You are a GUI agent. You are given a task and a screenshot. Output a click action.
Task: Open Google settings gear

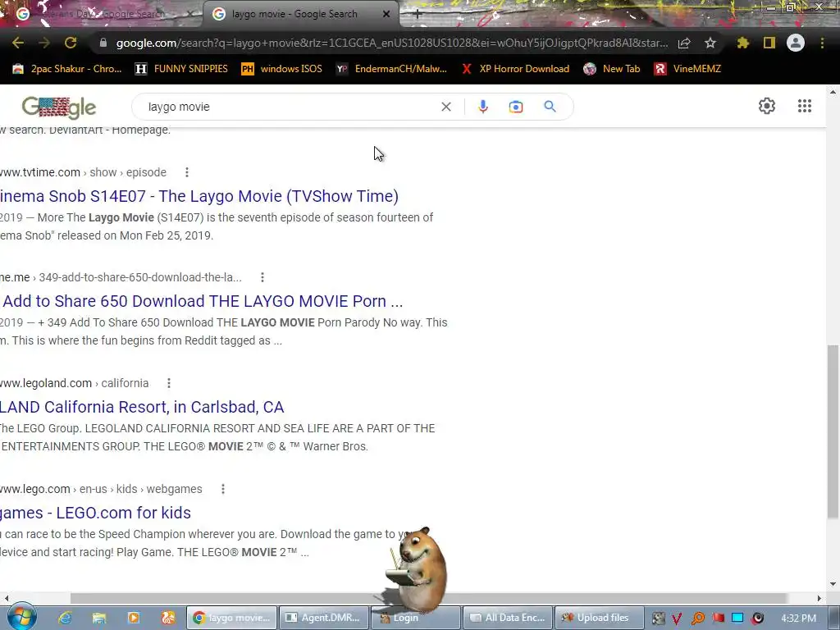click(x=767, y=106)
